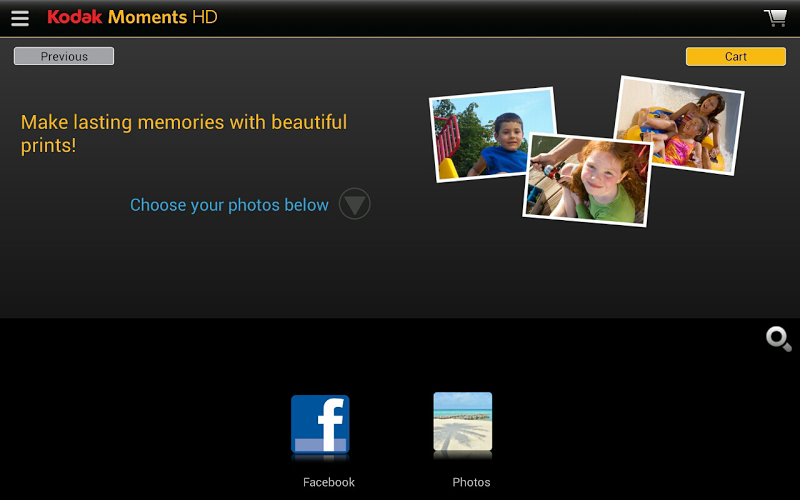
Task: Select the water slide photo
Action: (679, 125)
